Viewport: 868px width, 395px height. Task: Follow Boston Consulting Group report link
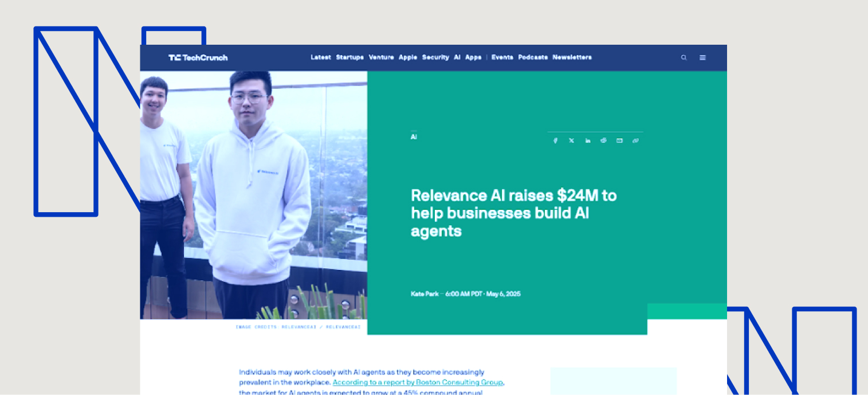tap(418, 382)
